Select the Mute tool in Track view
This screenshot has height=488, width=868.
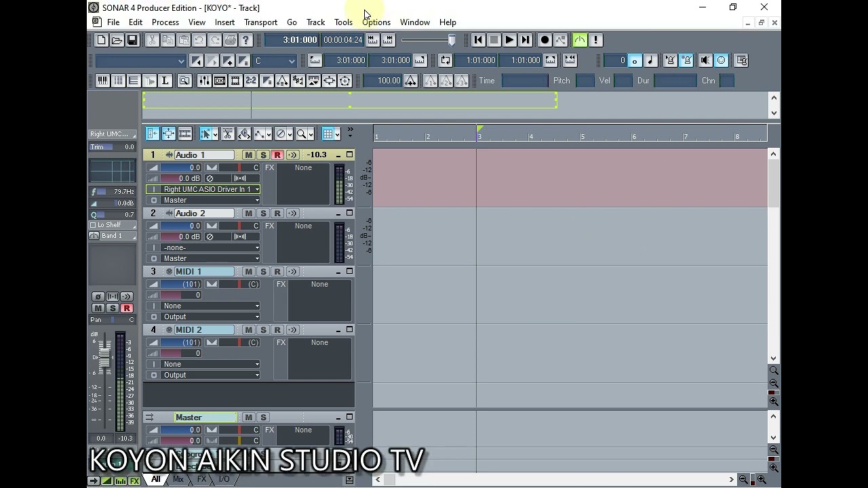pos(281,134)
